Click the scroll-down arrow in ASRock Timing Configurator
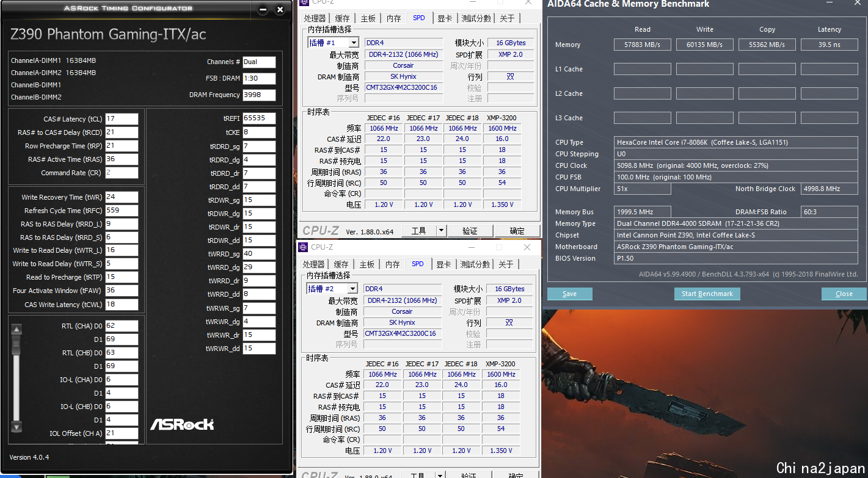Screen dimensions: 868x478 (x=16, y=427)
